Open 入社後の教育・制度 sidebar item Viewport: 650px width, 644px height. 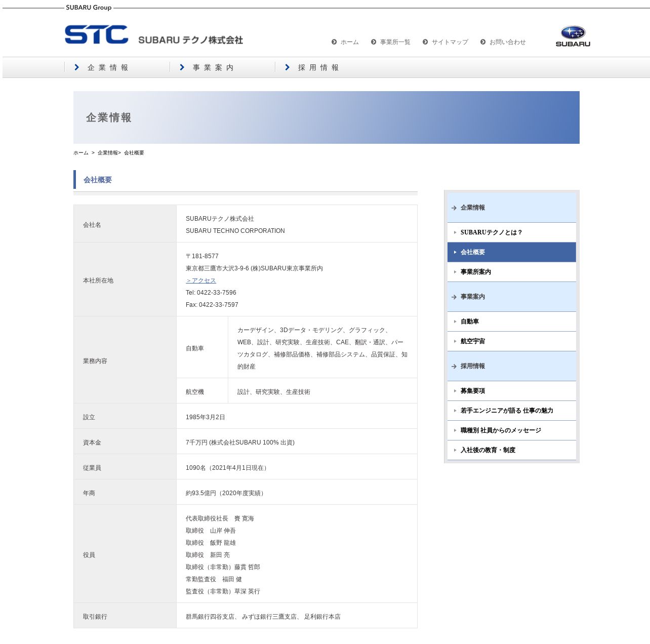[512, 450]
